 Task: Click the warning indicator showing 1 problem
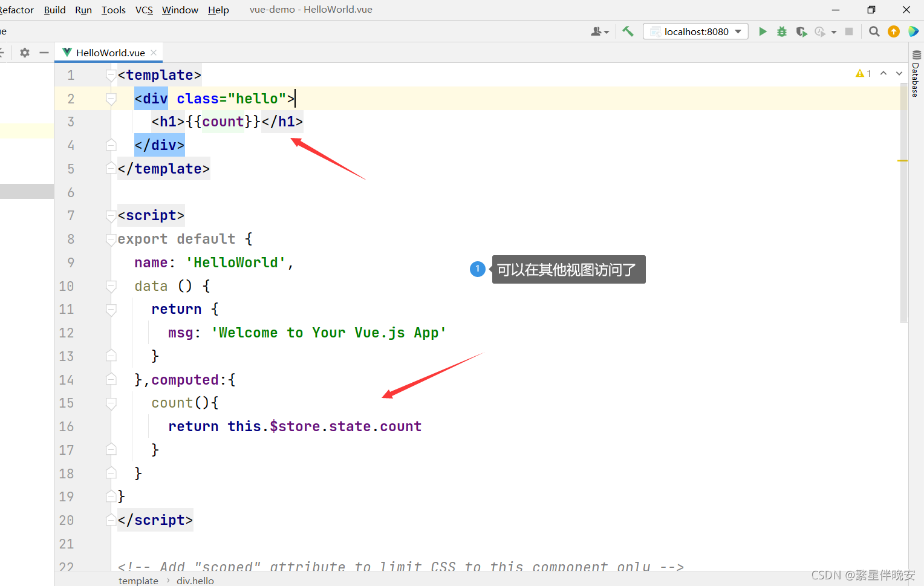(x=864, y=73)
